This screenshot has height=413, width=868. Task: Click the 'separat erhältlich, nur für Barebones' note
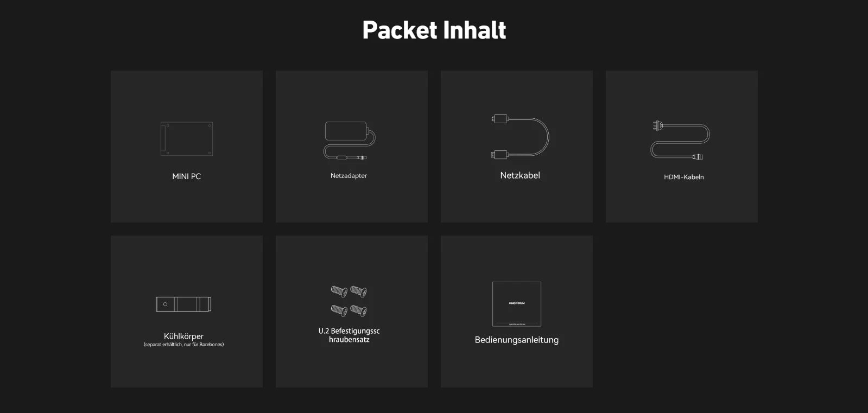[183, 345]
